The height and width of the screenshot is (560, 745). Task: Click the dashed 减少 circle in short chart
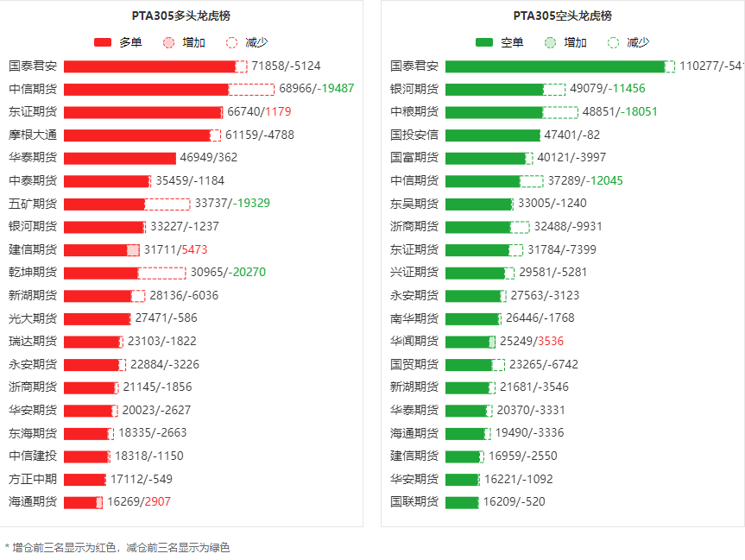point(613,42)
